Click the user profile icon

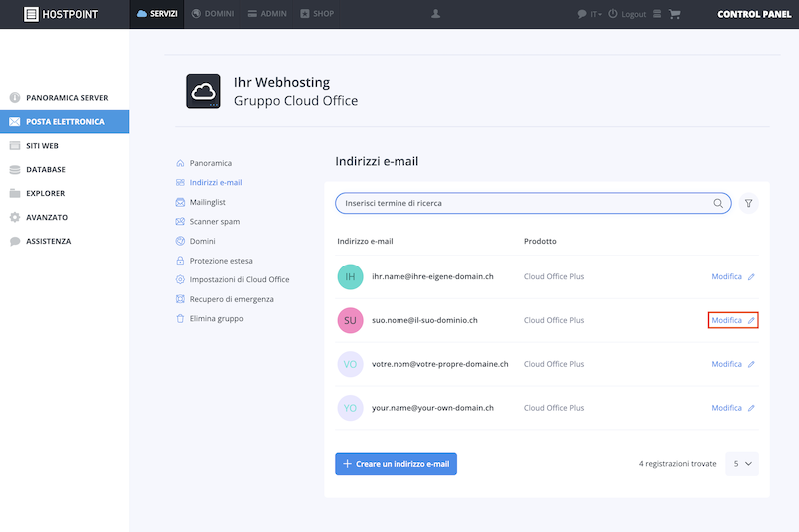(x=435, y=14)
